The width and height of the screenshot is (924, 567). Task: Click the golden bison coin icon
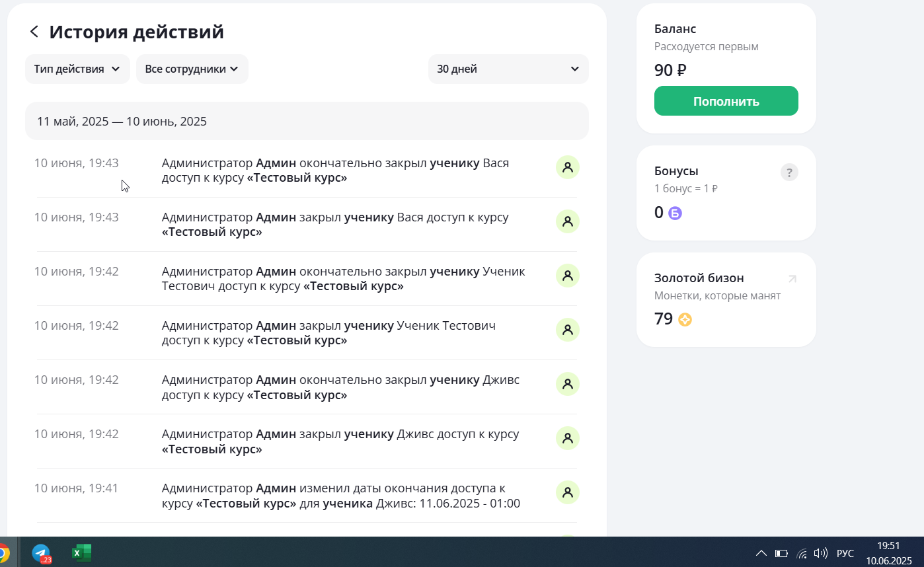(685, 320)
